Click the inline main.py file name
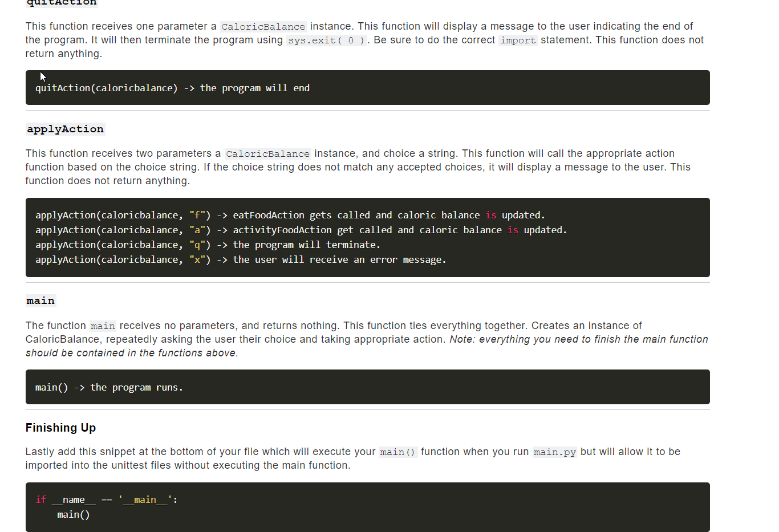This screenshot has height=532, width=779. [554, 452]
